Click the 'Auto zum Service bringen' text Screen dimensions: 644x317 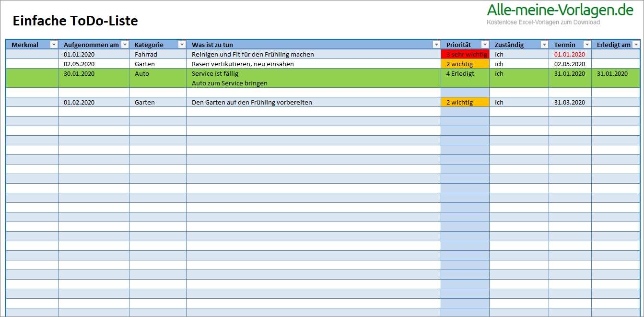pyautogui.click(x=229, y=83)
